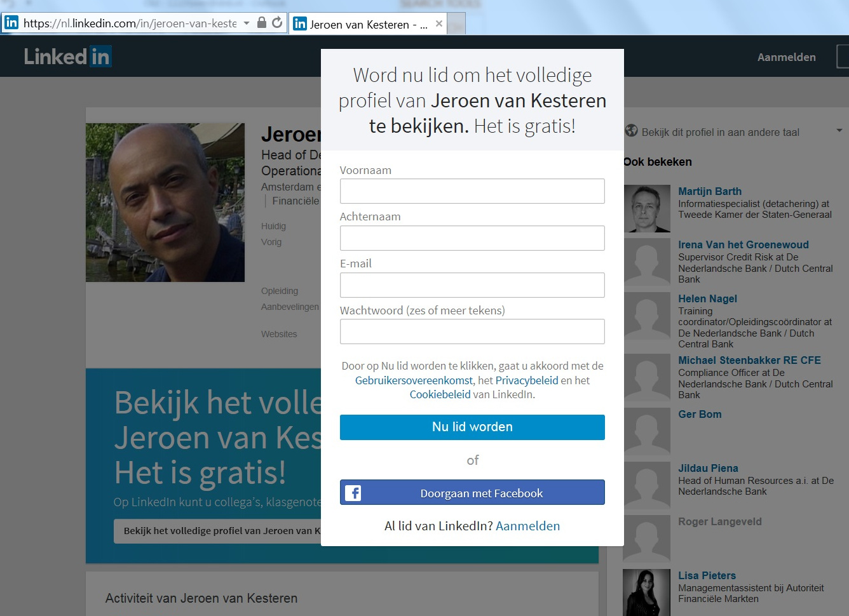The height and width of the screenshot is (616, 849).
Task: Open the address bar dropdown arrow
Action: pyautogui.click(x=247, y=23)
